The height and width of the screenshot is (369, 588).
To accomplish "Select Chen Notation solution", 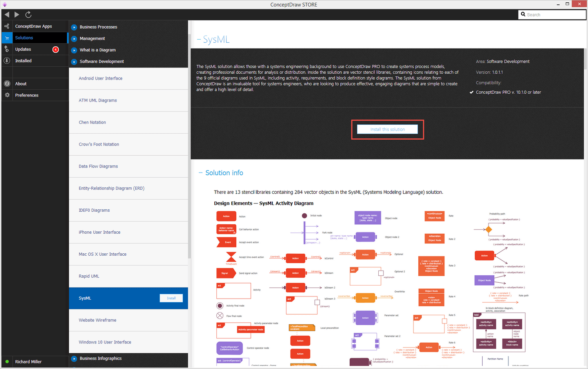I will pyautogui.click(x=129, y=122).
